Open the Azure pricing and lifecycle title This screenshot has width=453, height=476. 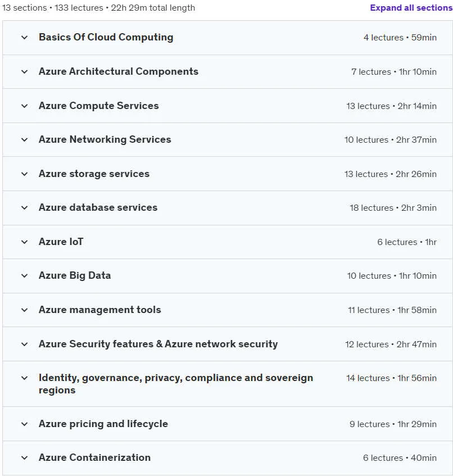click(103, 424)
